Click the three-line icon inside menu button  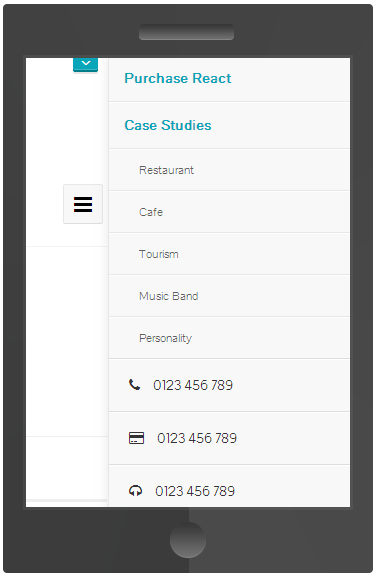pyautogui.click(x=83, y=205)
